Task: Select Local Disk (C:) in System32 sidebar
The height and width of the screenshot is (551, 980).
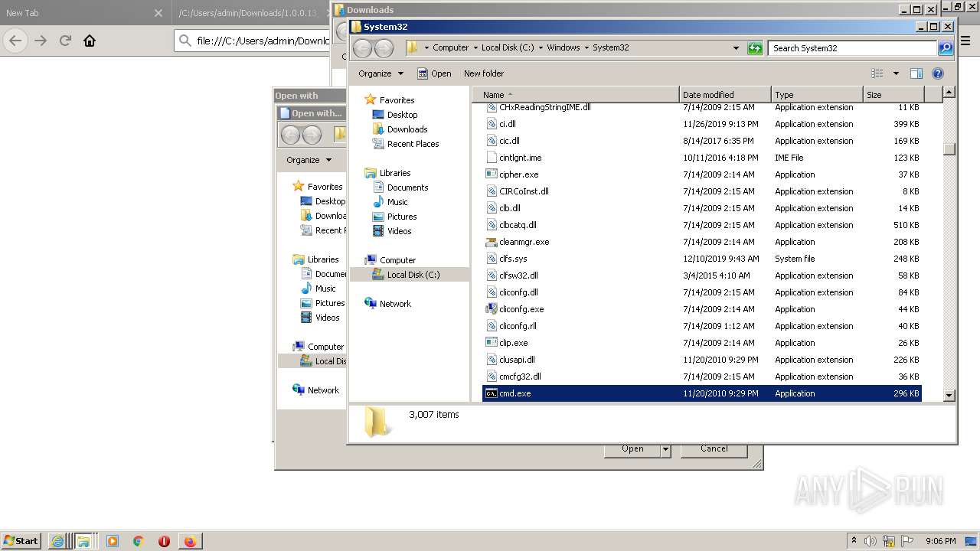Action: [413, 275]
